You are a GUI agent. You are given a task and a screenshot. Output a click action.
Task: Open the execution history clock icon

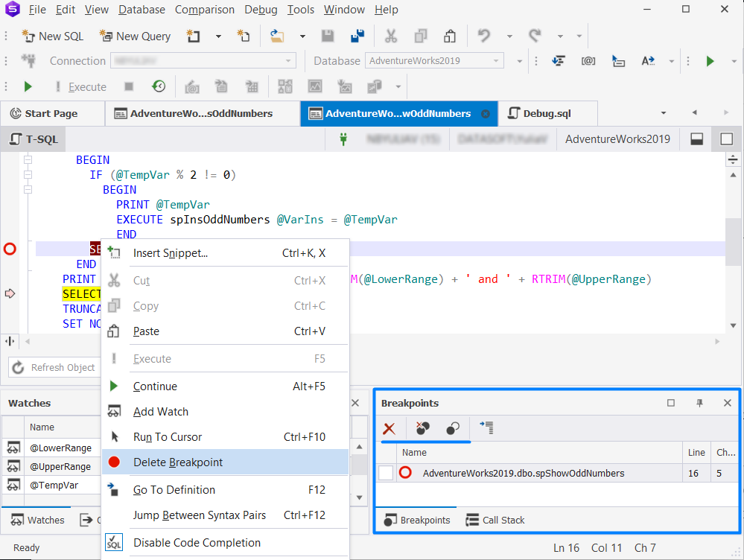coord(159,86)
